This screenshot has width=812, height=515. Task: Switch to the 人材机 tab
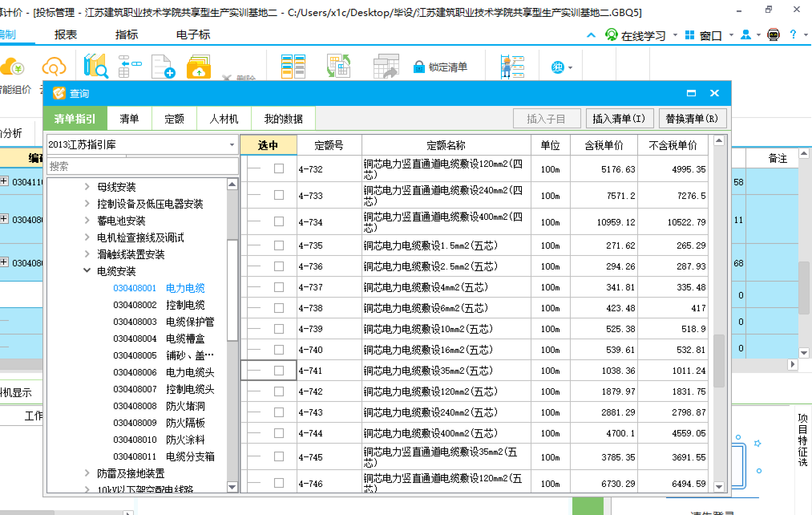coord(224,118)
